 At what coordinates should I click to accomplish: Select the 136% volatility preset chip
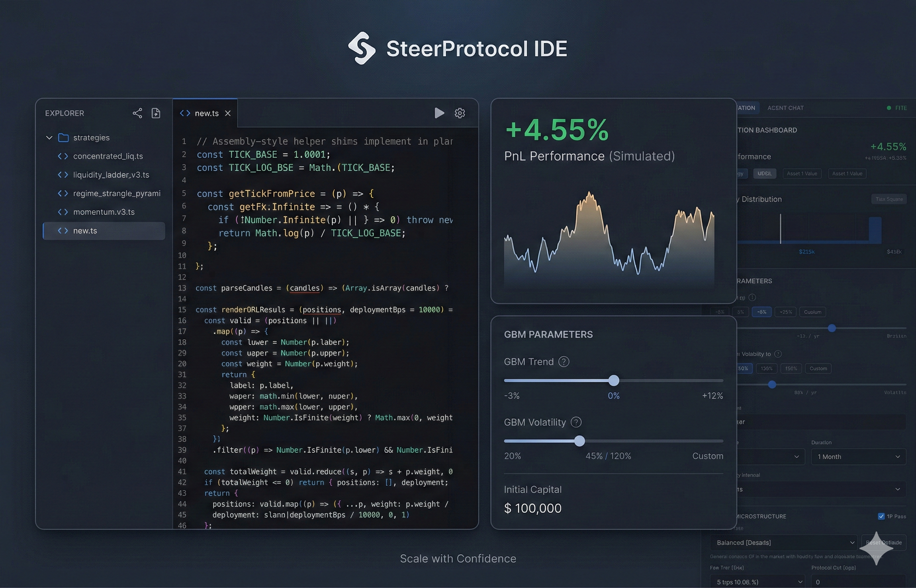[x=766, y=369]
